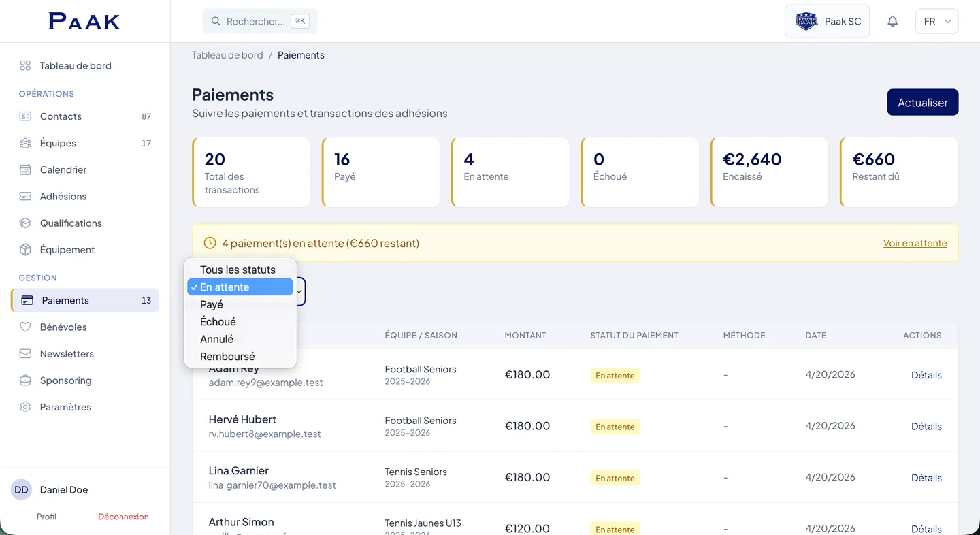Open notifications bell icon
Image resolution: width=980 pixels, height=535 pixels.
coord(892,21)
